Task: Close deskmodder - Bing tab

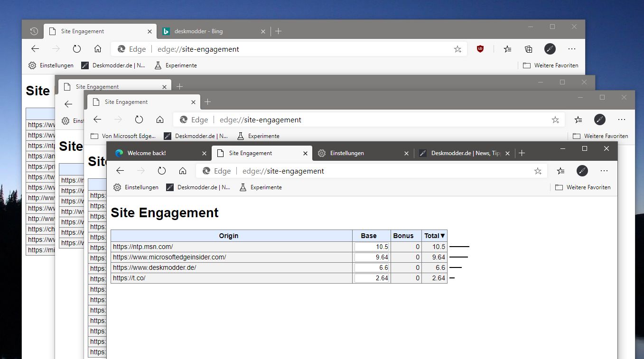Action: (x=263, y=31)
